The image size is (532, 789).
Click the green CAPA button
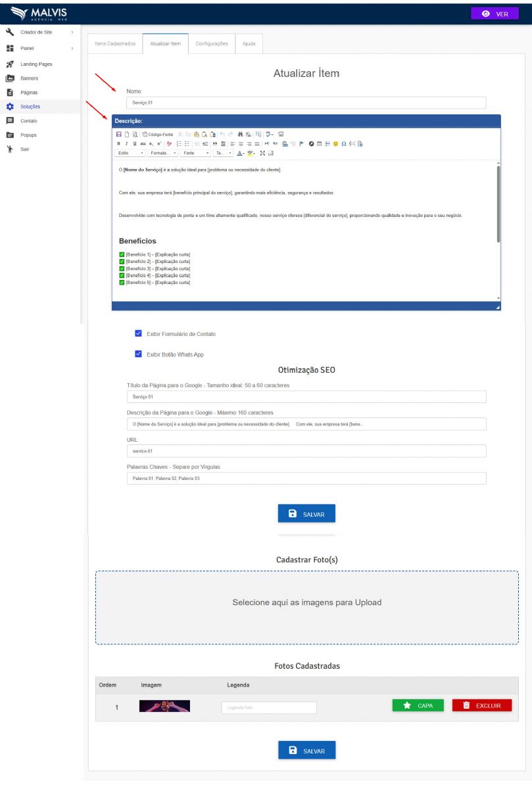(418, 705)
